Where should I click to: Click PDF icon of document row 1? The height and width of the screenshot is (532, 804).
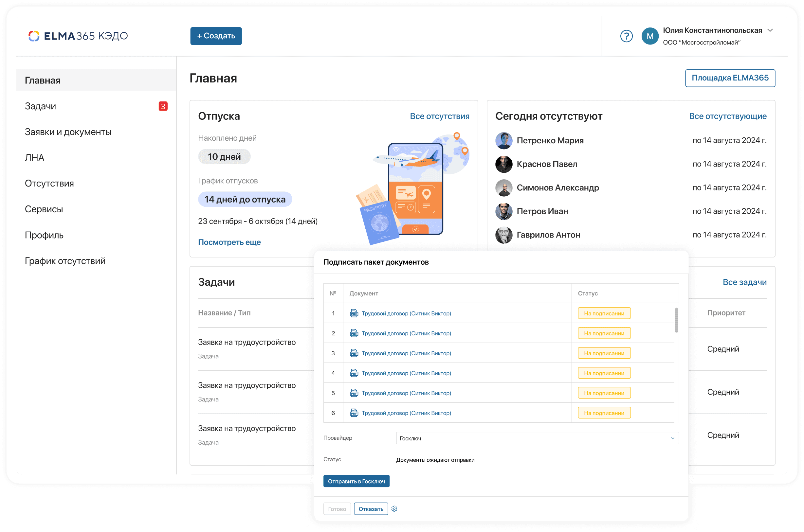354,313
